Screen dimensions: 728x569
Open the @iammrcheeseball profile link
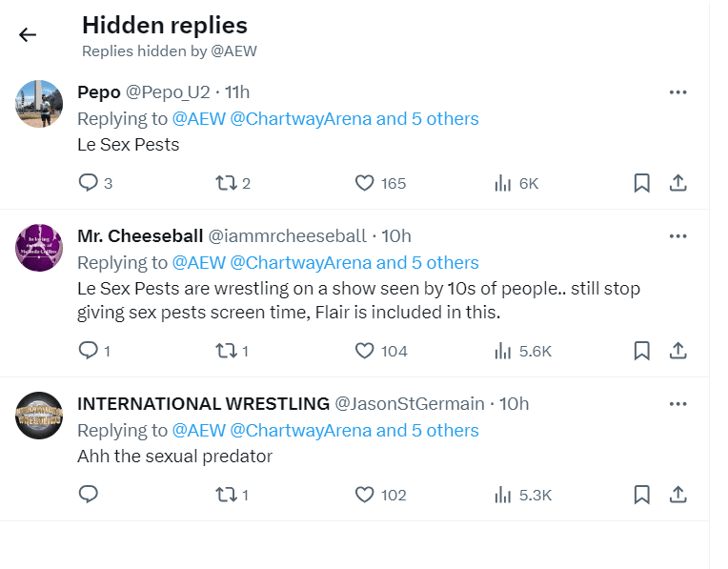point(287,236)
